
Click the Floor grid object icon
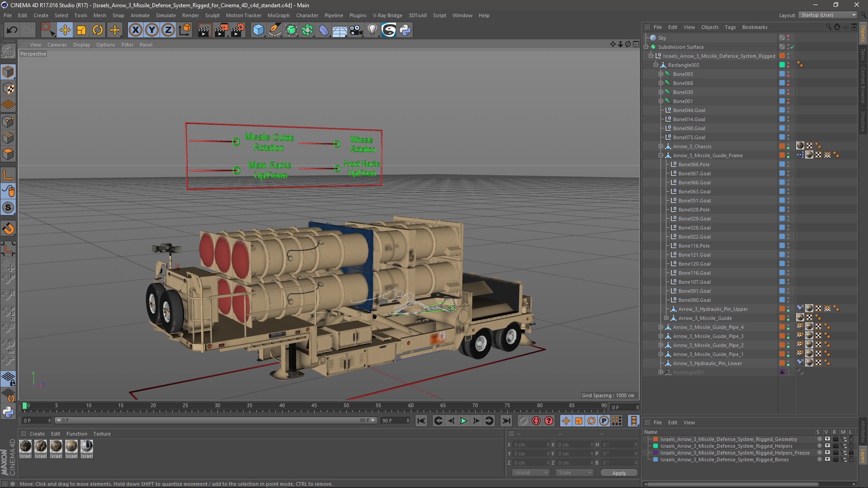(x=340, y=30)
